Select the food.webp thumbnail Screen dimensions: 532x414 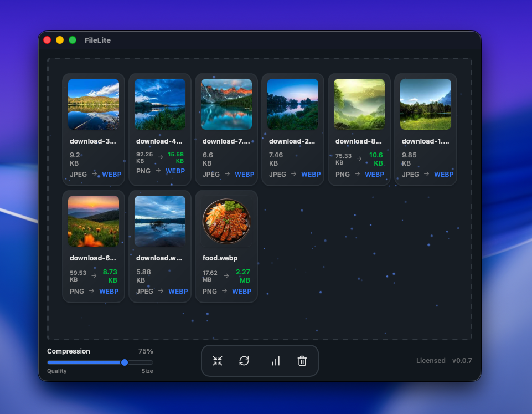pos(226,221)
